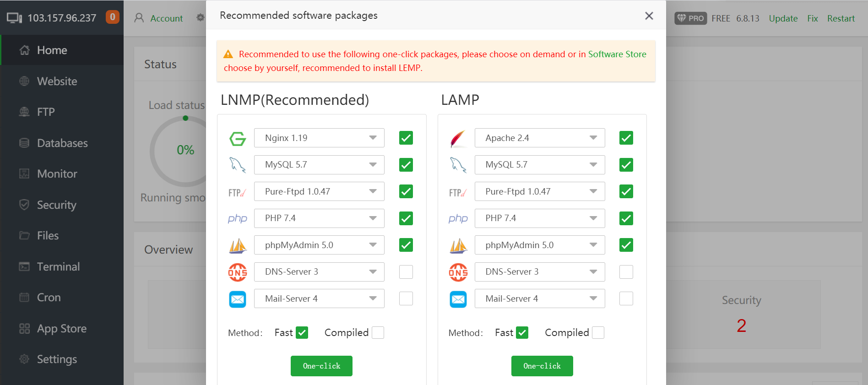Image resolution: width=868 pixels, height=385 pixels.
Task: Click the Nginx logo icon in LNMP
Action: 238,138
